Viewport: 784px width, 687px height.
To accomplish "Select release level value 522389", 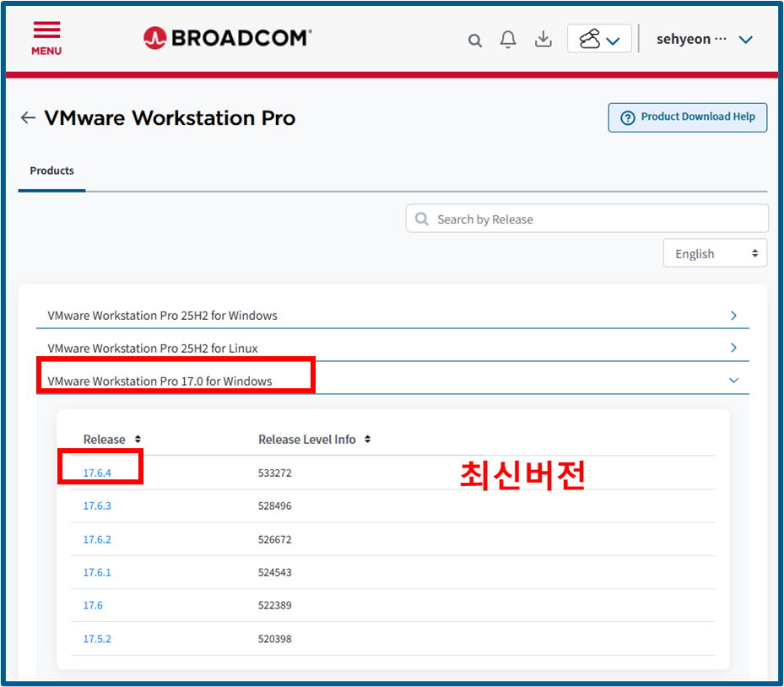I will (x=274, y=605).
